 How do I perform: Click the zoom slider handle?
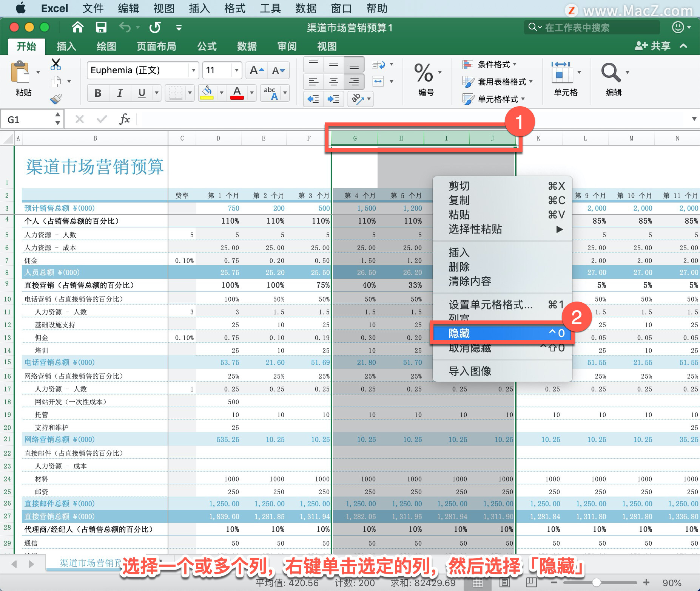pos(597,582)
